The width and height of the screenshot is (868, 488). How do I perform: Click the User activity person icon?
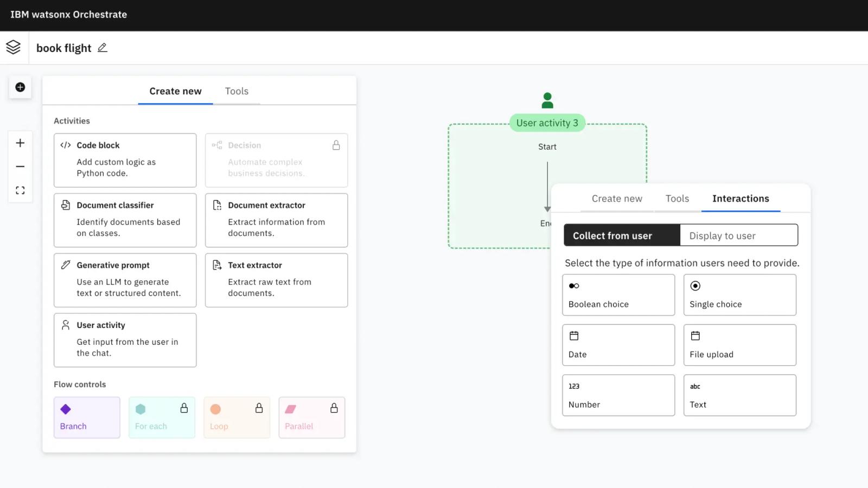(66, 325)
